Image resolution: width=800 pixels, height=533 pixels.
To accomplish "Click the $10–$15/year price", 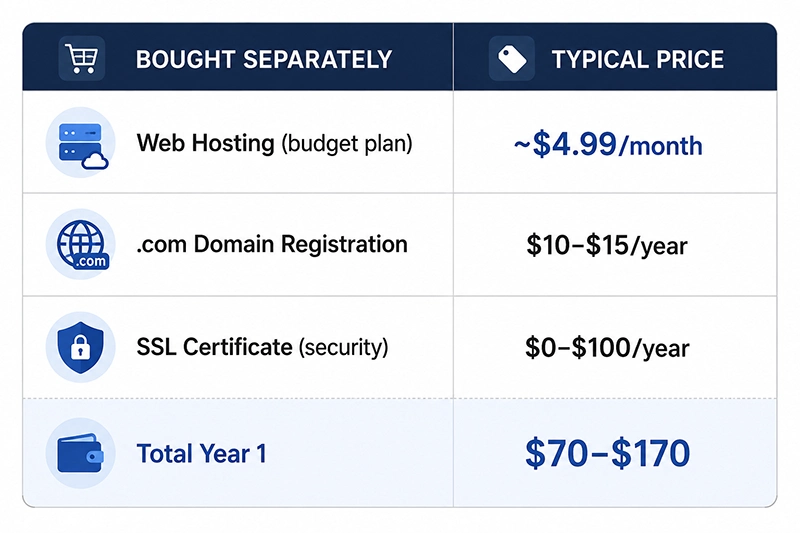I will (607, 245).
